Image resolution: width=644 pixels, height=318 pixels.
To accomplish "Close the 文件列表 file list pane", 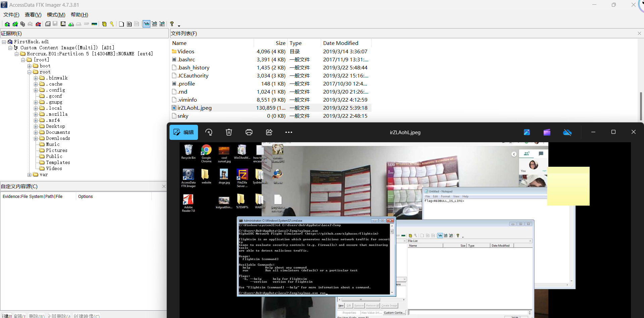I will tap(639, 34).
